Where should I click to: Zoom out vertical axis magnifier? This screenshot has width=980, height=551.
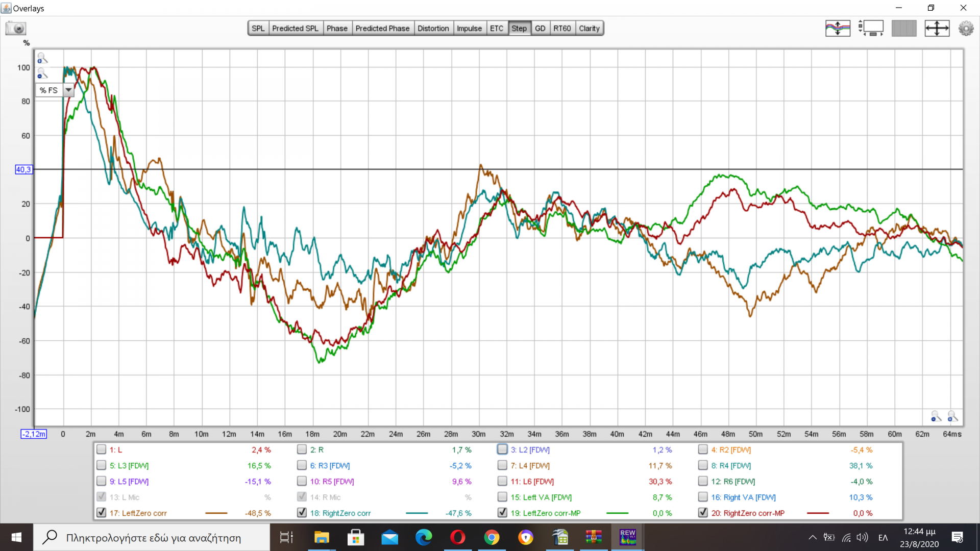(x=42, y=74)
